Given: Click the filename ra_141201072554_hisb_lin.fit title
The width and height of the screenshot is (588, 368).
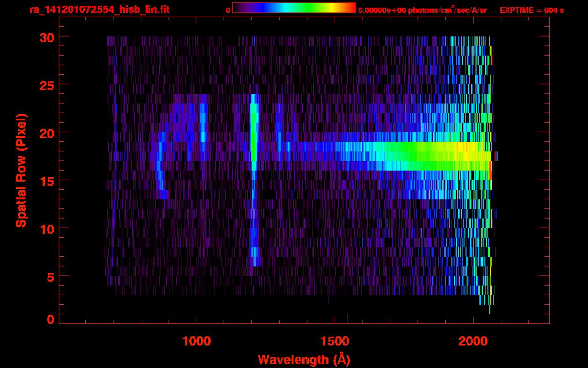Looking at the screenshot, I should point(99,9).
